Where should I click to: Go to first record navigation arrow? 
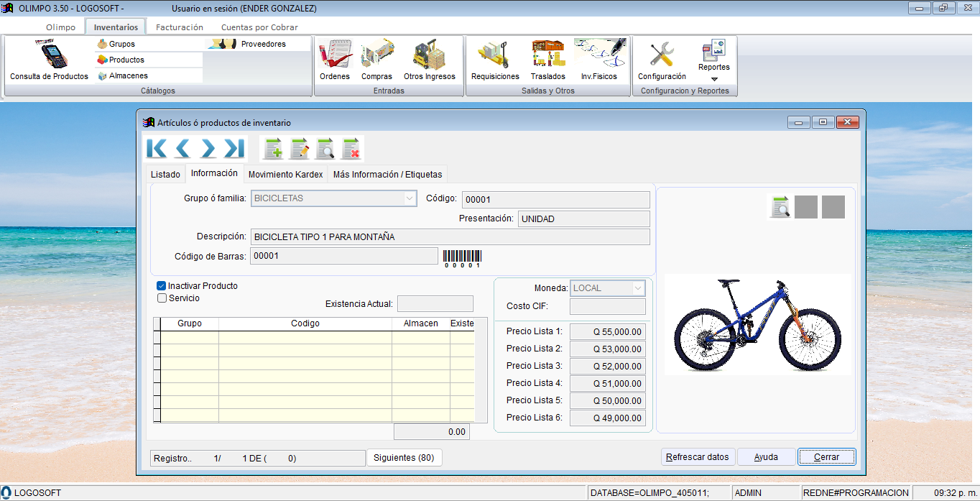point(156,149)
